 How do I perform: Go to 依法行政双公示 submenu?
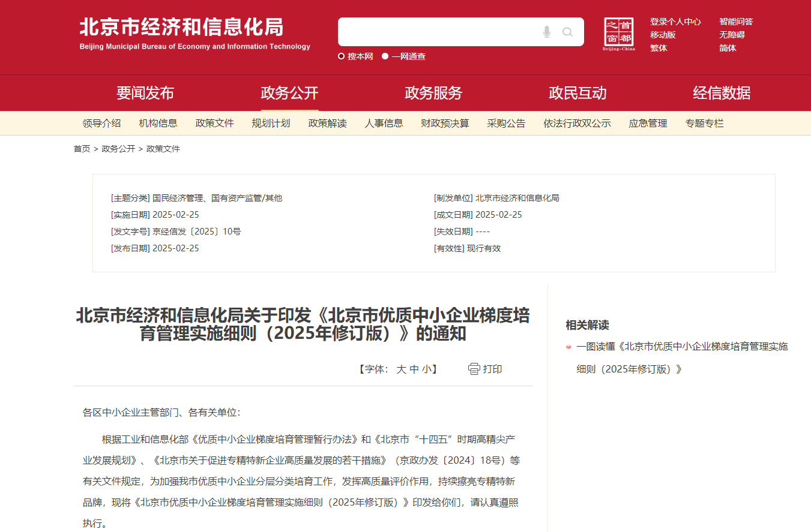(577, 123)
